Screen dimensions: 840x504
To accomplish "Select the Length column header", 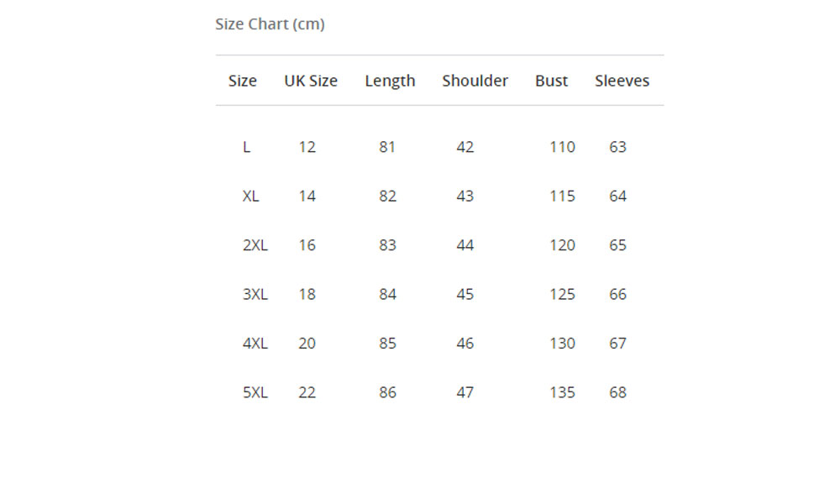I will tap(390, 81).
